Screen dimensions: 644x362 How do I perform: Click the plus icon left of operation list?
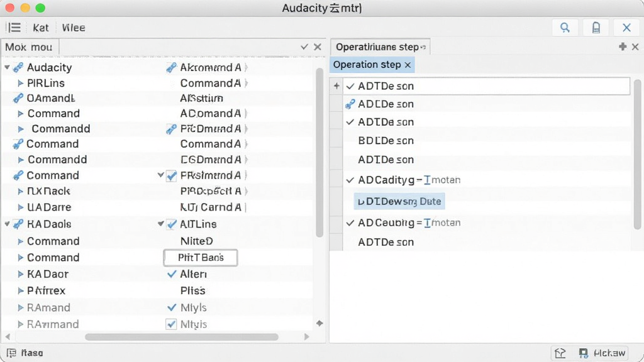[x=336, y=85]
